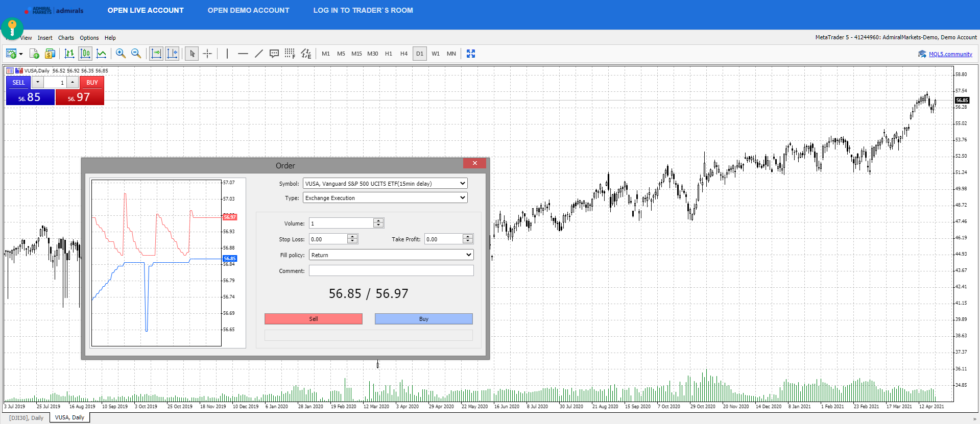980x424 pixels.
Task: Open the Help menu
Action: pyautogui.click(x=110, y=38)
